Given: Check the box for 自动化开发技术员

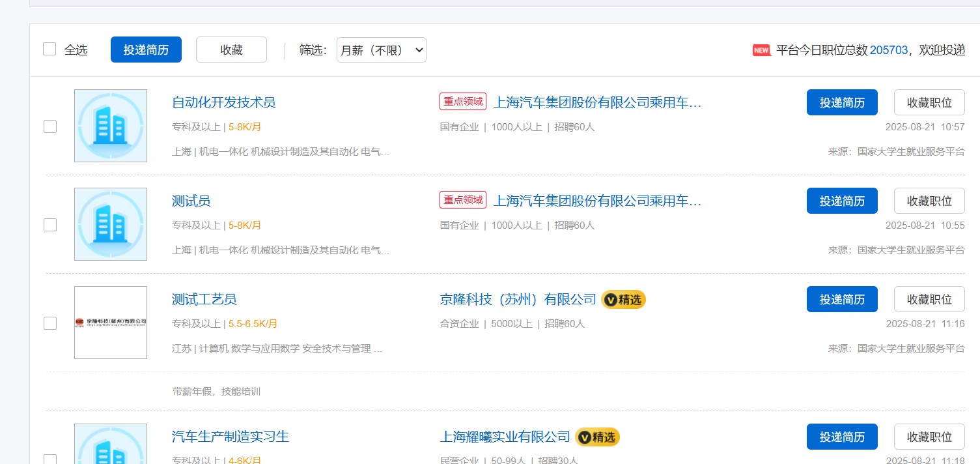Looking at the screenshot, I should [50, 126].
